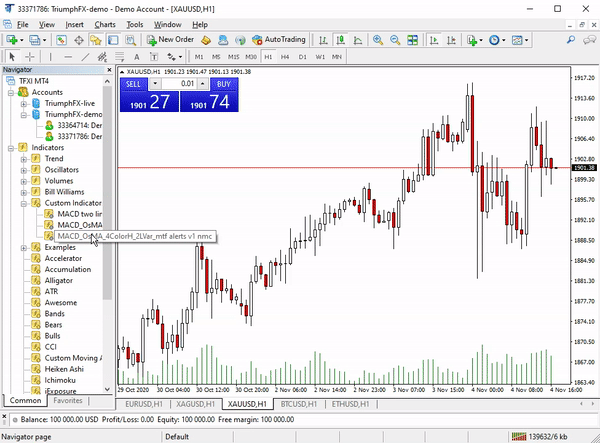Switch to MN timeframe
600x443 pixels.
(x=337, y=57)
